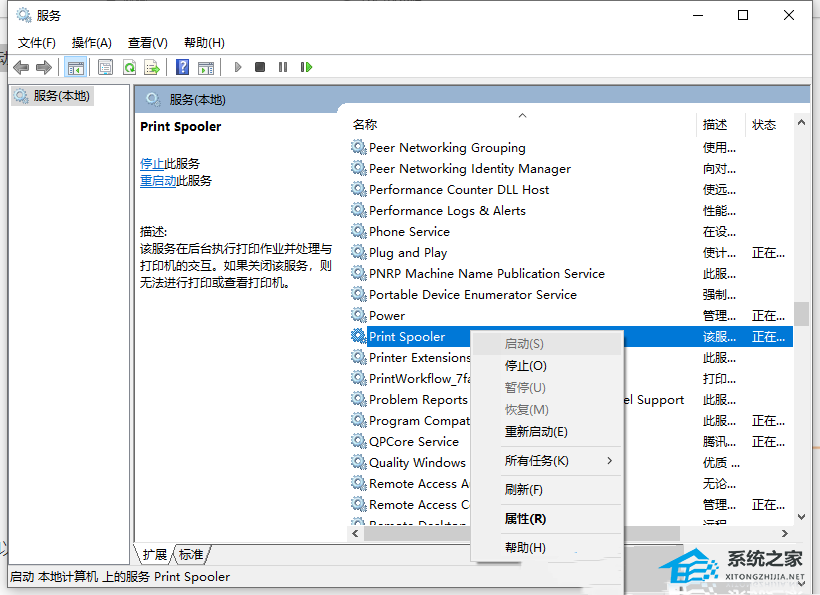Open Help via the blue question mark icon
This screenshot has height=595, width=820.
(182, 67)
